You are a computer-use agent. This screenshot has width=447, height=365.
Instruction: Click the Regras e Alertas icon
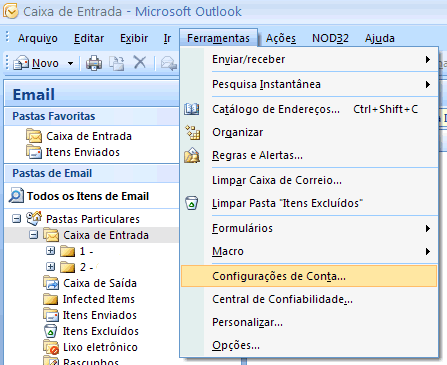(192, 155)
